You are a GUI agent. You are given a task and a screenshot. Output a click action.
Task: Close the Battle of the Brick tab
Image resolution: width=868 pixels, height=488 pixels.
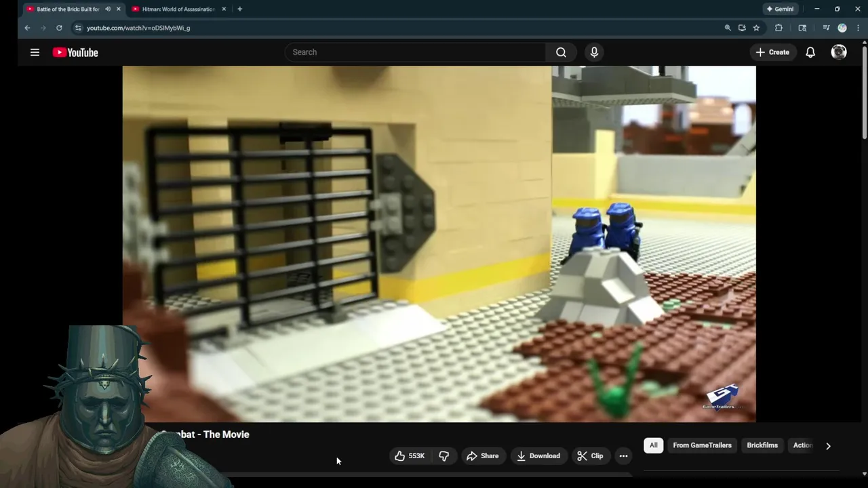coord(118,9)
